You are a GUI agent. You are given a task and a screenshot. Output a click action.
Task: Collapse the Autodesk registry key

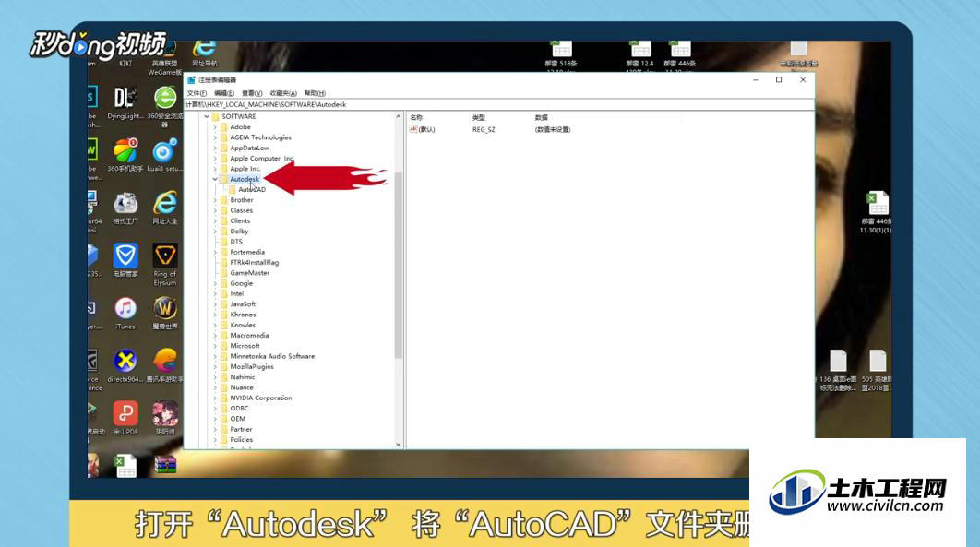coord(215,179)
